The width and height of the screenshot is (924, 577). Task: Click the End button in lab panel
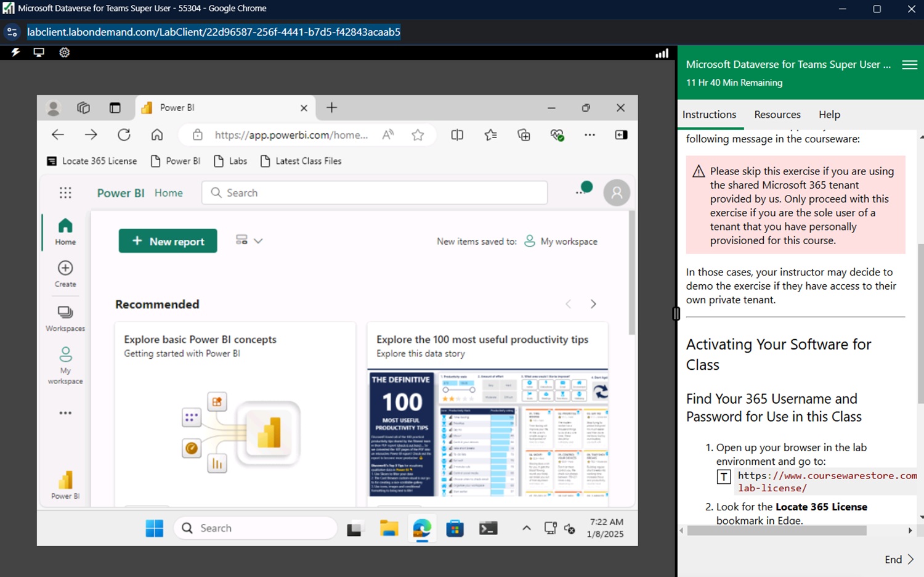899,560
